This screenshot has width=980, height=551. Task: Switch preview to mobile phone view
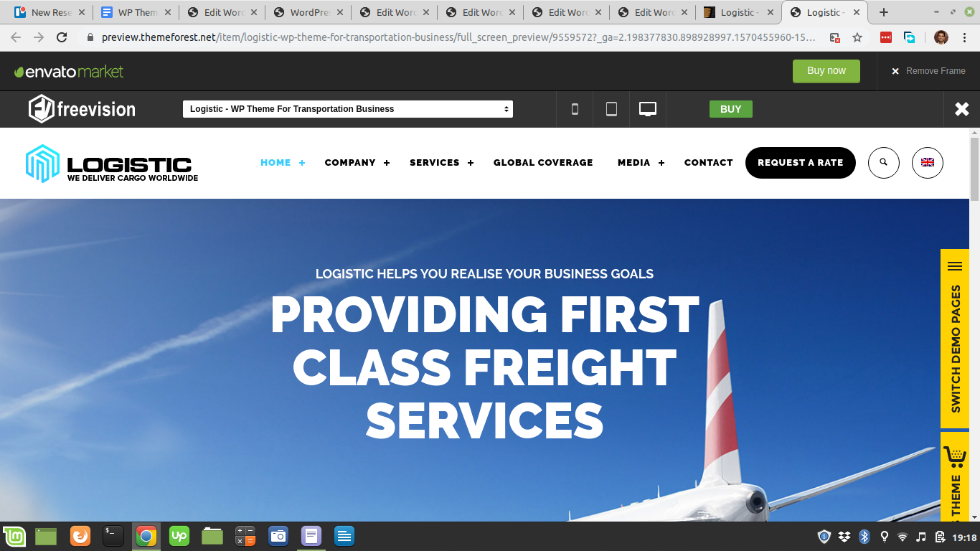pyautogui.click(x=575, y=109)
